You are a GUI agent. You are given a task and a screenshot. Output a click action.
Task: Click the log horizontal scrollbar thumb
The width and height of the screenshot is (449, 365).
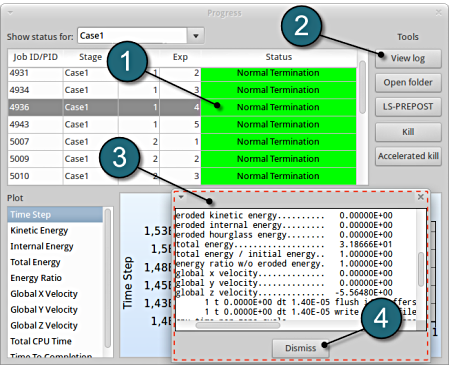coord(238,325)
